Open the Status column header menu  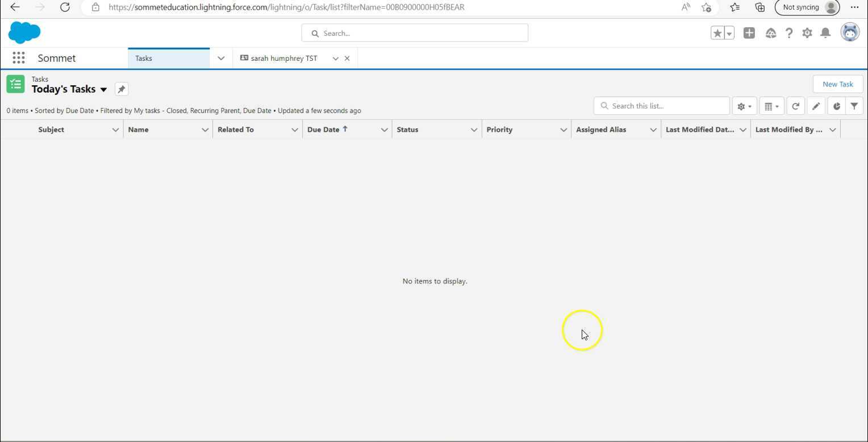pos(474,130)
